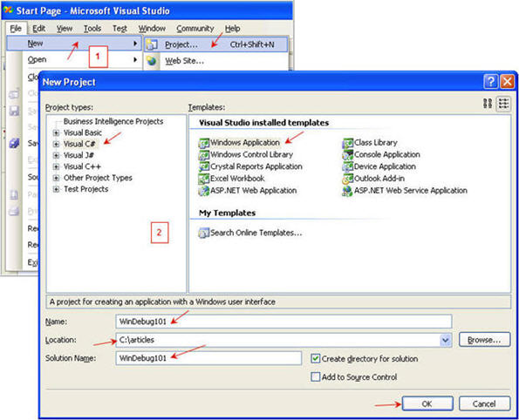The height and width of the screenshot is (420, 519).
Task: Select Other Project Types label
Action: point(98,178)
